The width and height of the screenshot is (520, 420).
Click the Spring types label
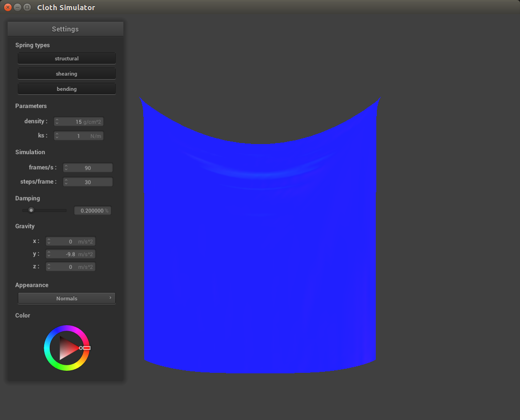[x=32, y=45]
